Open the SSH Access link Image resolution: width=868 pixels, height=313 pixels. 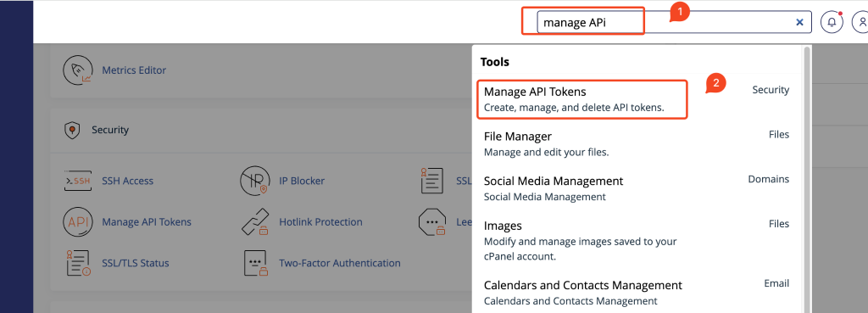(128, 181)
